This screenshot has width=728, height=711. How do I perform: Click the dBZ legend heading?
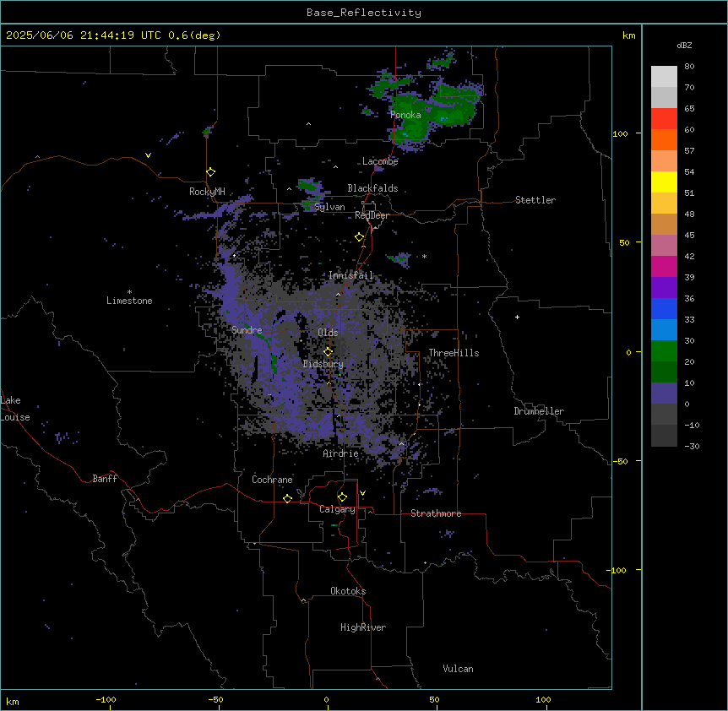684,45
